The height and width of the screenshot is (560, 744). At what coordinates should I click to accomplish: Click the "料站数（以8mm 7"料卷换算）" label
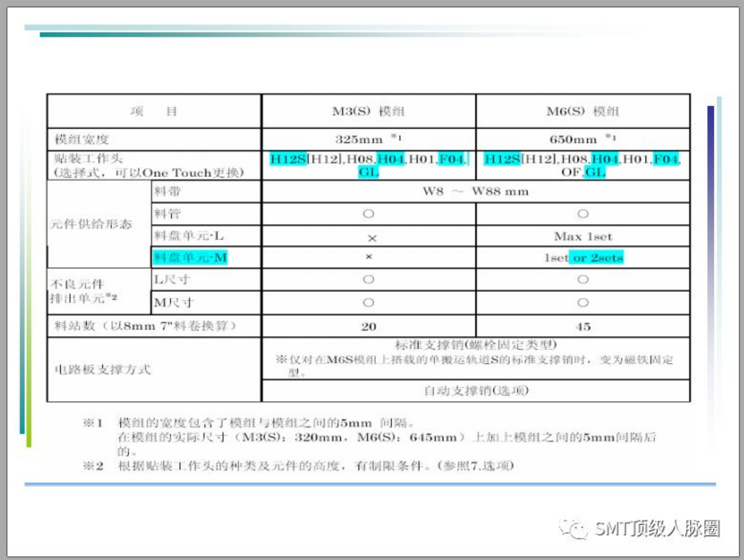pyautogui.click(x=145, y=326)
